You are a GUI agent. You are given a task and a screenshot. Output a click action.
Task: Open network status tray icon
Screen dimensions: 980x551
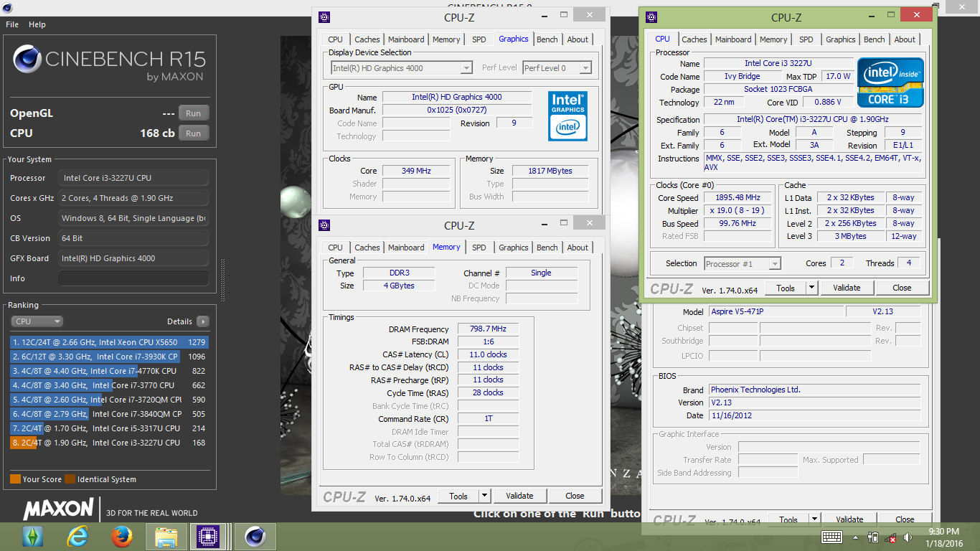tap(890, 537)
